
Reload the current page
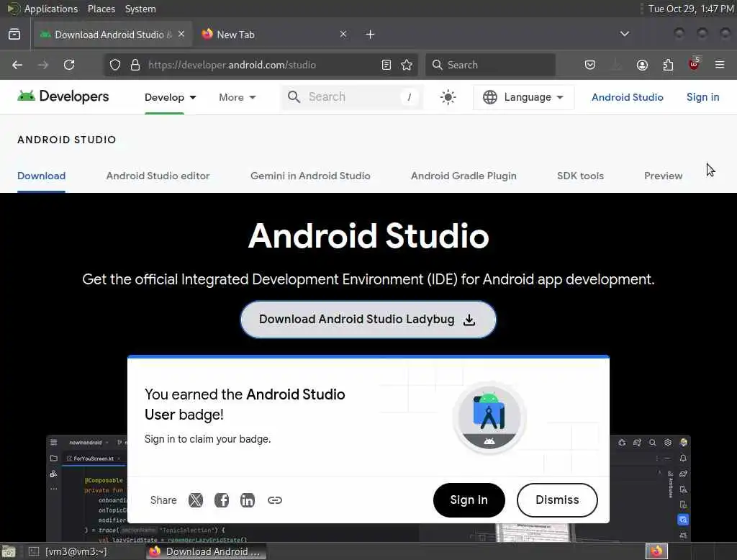69,65
